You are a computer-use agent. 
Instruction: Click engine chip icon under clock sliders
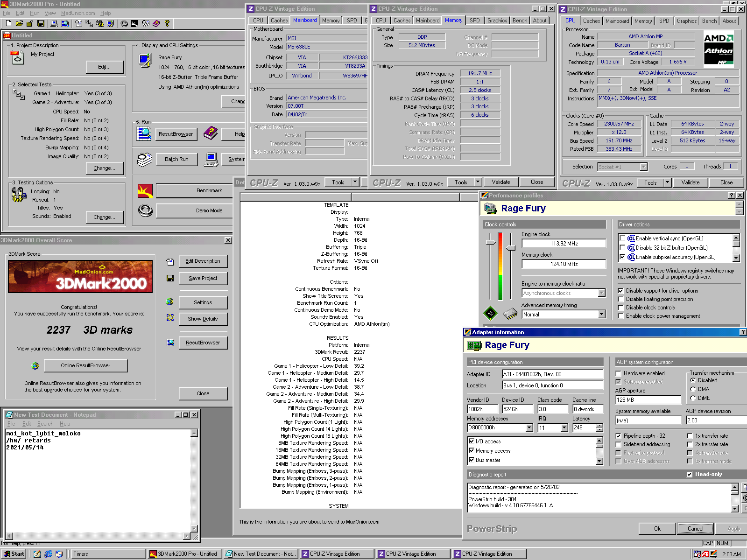click(x=490, y=313)
